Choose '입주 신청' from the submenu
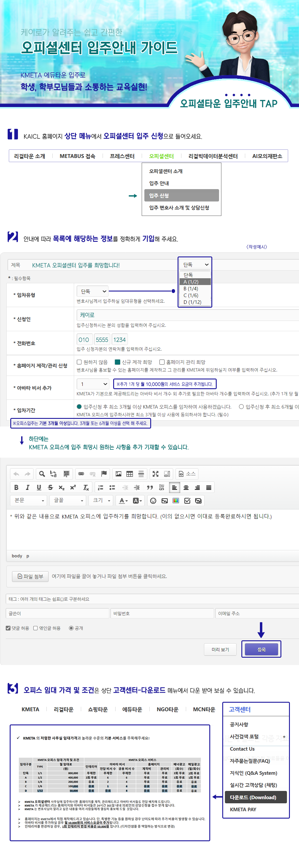 181,195
